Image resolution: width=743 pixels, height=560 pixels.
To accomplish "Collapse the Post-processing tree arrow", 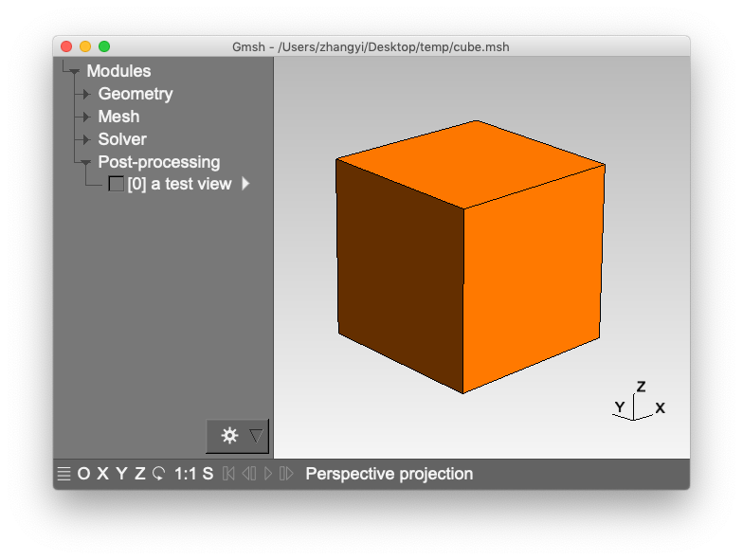I will [85, 163].
